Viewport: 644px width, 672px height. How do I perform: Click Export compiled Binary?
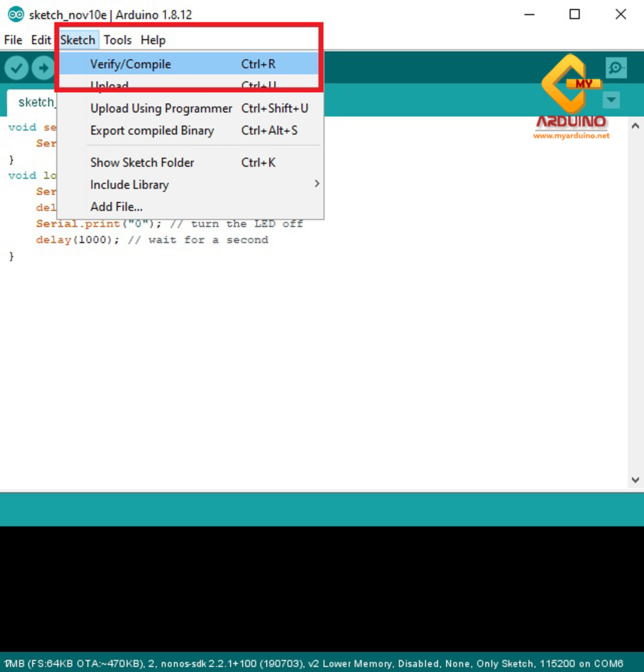(152, 130)
